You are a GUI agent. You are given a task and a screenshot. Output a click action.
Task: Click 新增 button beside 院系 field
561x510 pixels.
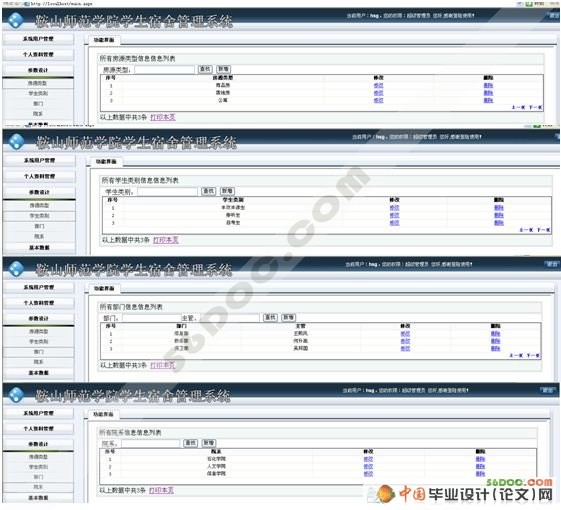click(209, 443)
